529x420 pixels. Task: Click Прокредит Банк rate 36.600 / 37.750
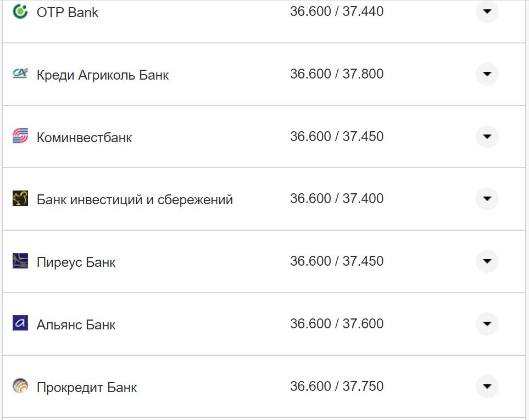click(x=337, y=386)
